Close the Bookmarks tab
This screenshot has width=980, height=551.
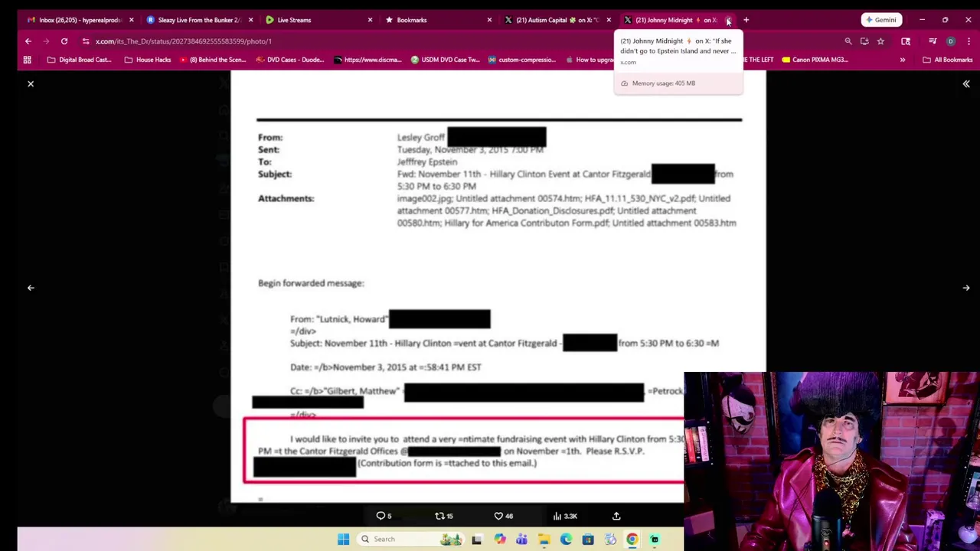(x=489, y=20)
